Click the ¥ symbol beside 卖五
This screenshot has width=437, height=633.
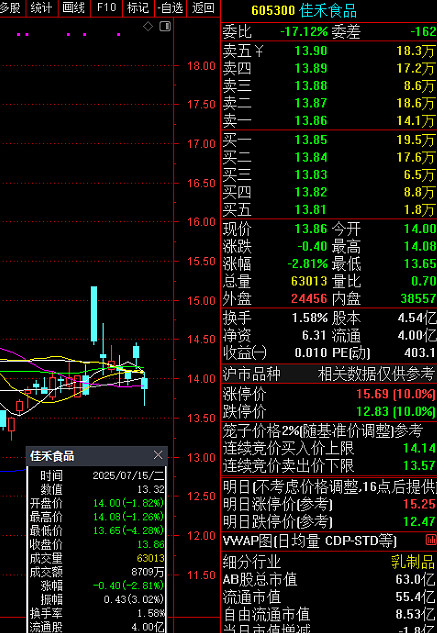258,51
